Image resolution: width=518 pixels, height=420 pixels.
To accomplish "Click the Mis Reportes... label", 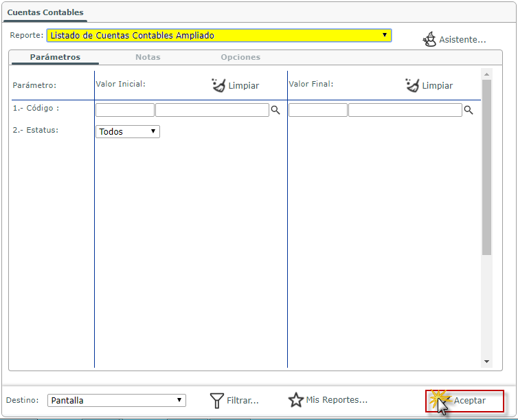I will pos(337,400).
